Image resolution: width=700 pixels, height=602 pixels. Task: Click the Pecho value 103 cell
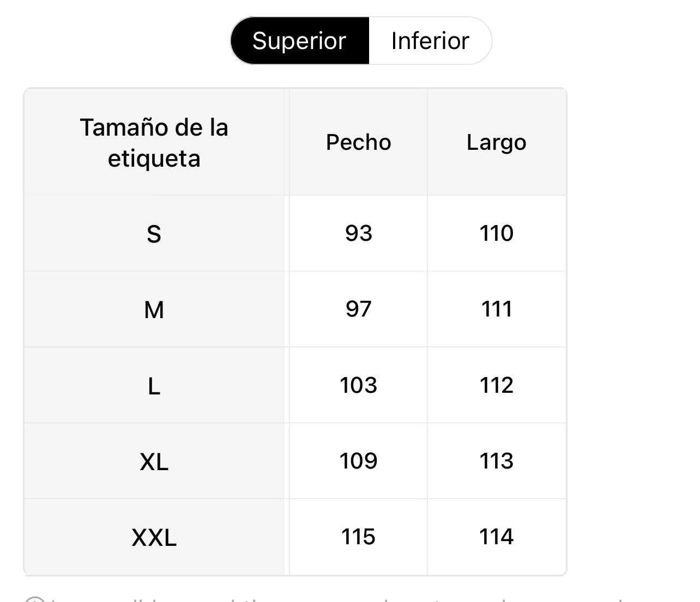[x=358, y=385]
